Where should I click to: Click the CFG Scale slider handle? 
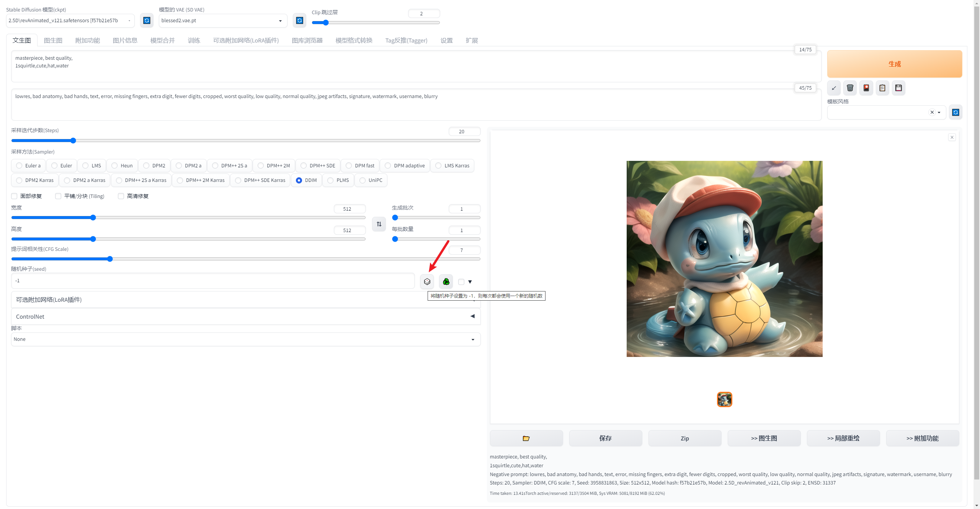click(x=110, y=259)
